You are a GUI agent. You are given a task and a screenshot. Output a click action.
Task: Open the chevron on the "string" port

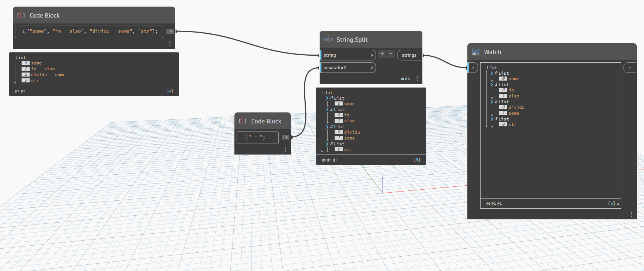372,55
